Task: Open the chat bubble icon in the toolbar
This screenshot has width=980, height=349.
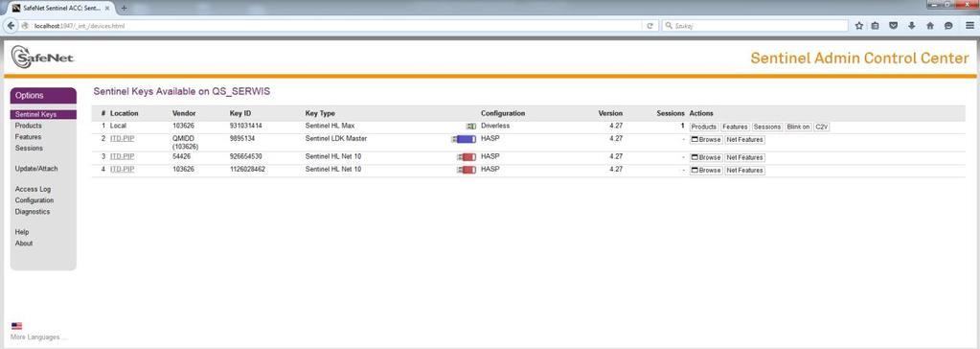Action: click(948, 26)
